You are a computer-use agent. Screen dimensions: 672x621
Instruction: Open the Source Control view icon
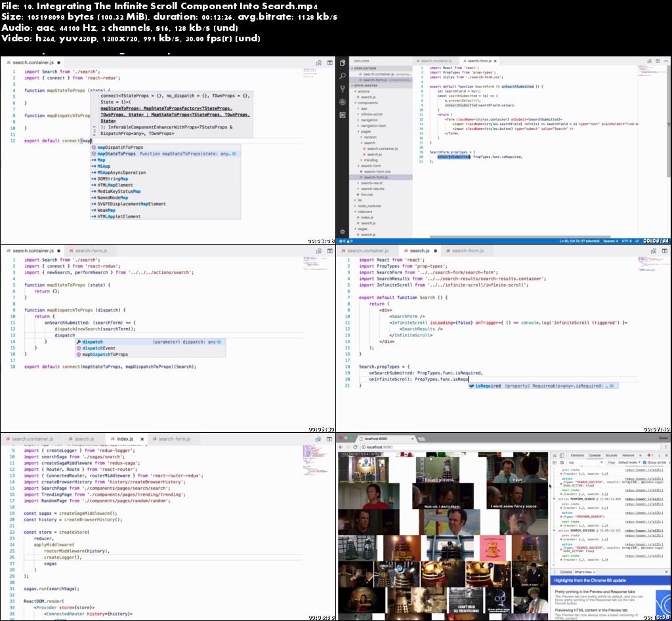click(342, 89)
